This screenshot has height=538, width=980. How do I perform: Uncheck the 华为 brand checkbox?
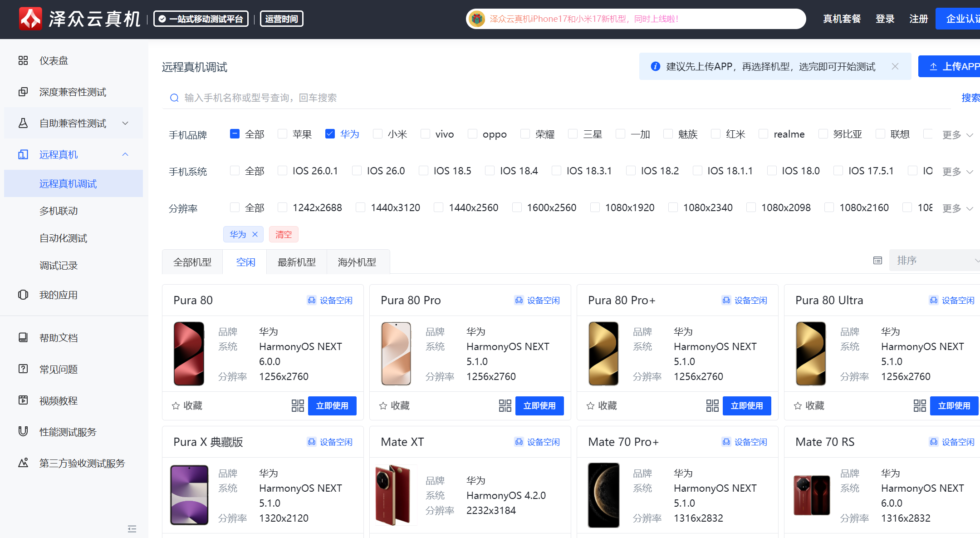(x=330, y=134)
